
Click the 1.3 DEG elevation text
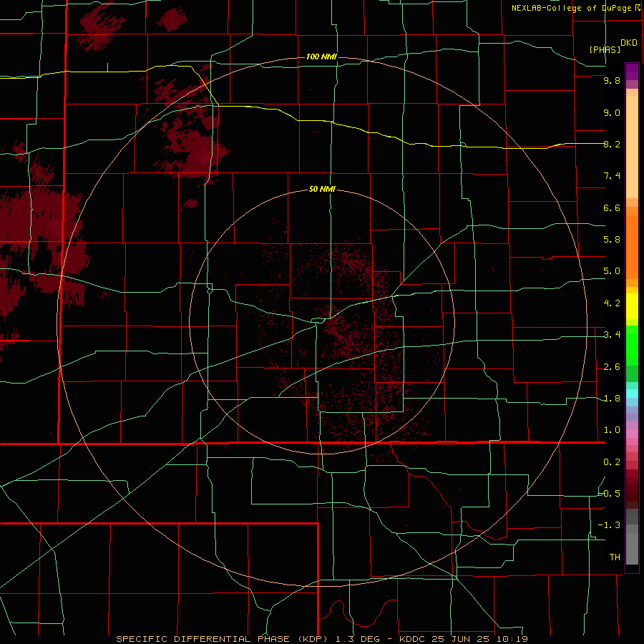357,639
